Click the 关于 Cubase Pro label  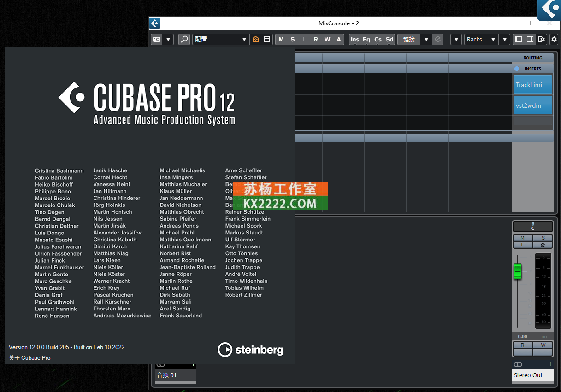(x=30, y=358)
